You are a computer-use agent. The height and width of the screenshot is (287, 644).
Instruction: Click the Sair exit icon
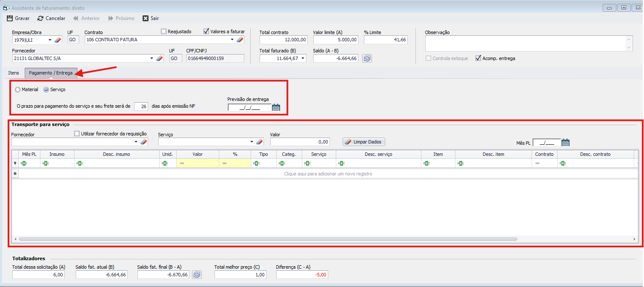146,18
